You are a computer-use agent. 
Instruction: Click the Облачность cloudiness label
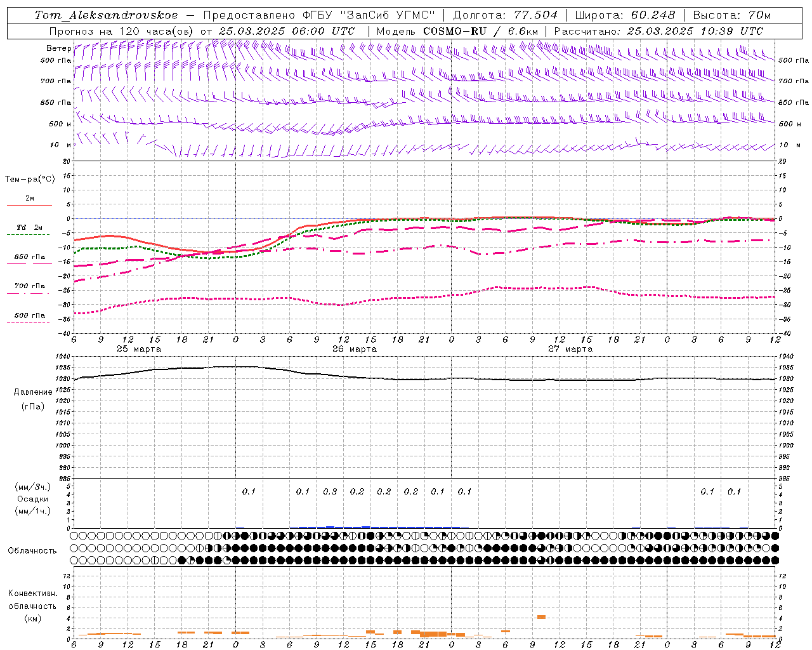click(x=32, y=550)
